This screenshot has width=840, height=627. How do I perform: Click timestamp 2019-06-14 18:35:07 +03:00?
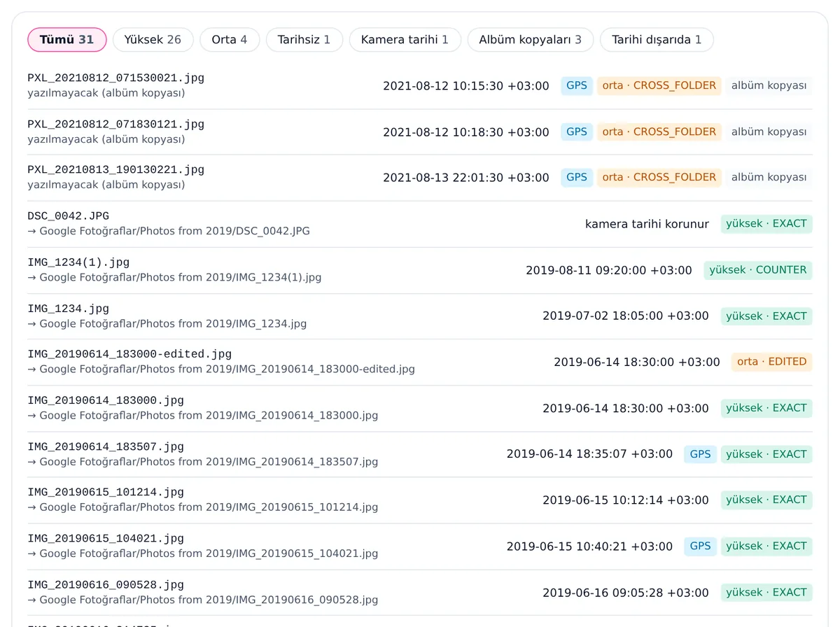589,454
